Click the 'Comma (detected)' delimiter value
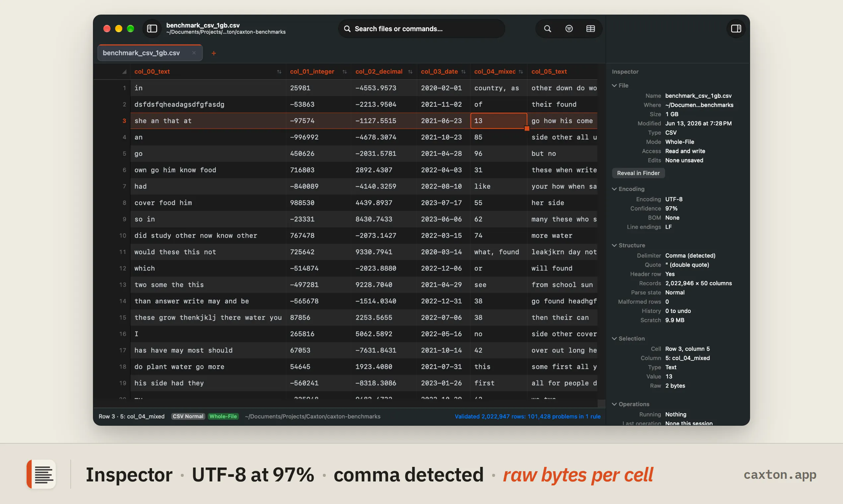Viewport: 843px width, 504px height. pyautogui.click(x=690, y=255)
